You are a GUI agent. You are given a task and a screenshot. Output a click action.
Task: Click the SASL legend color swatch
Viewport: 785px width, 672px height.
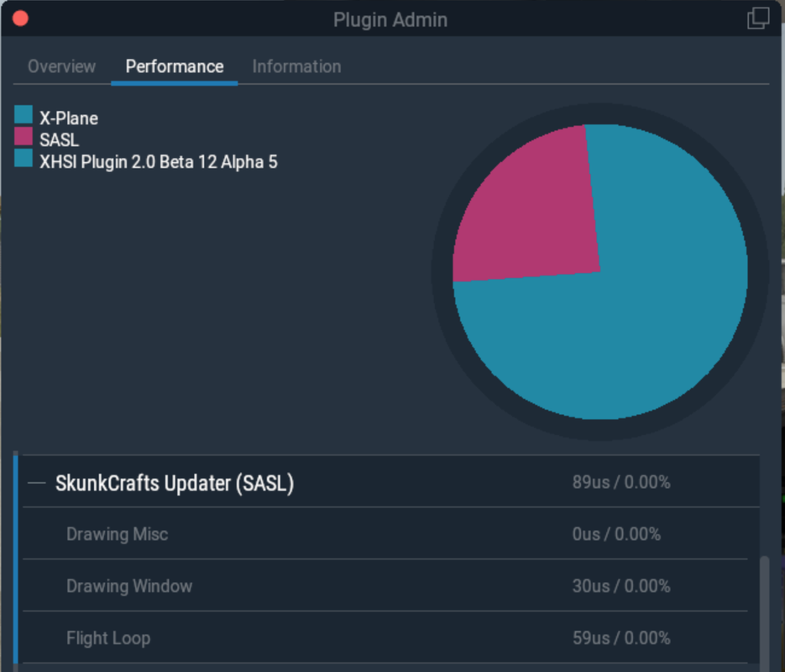pos(24,136)
